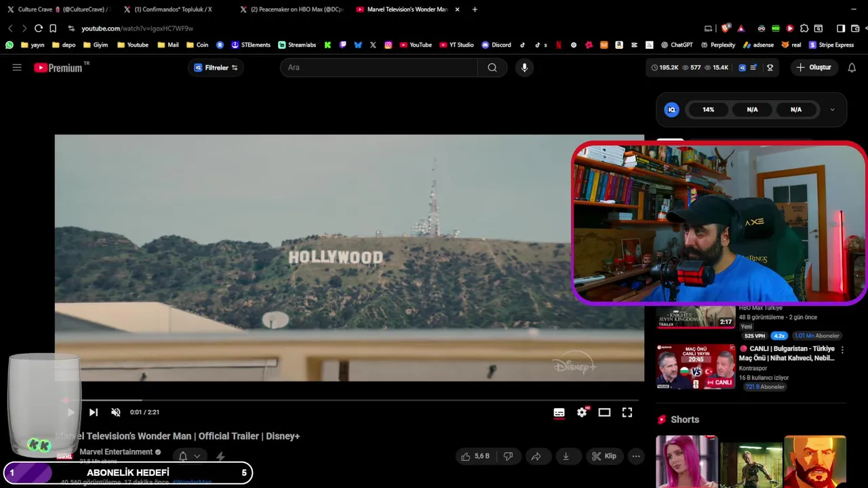
Task: Unmute the video player volume
Action: pyautogui.click(x=116, y=412)
